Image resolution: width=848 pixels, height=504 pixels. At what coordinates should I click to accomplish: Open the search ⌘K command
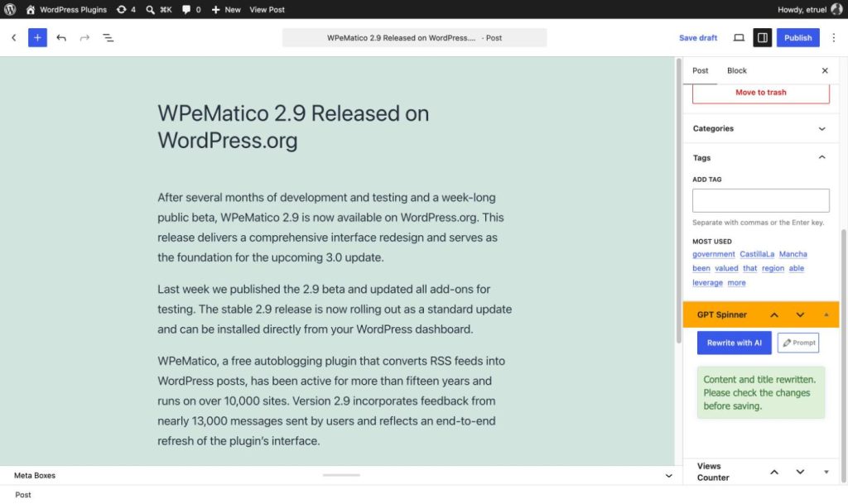tap(158, 9)
